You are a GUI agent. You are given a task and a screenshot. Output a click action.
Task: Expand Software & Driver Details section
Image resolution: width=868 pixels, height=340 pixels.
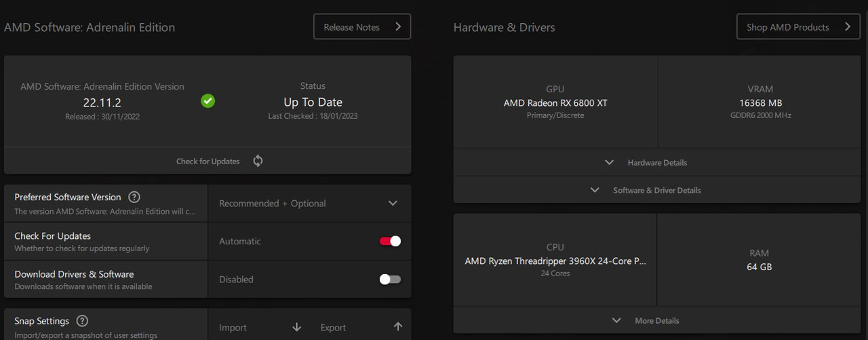pyautogui.click(x=657, y=190)
